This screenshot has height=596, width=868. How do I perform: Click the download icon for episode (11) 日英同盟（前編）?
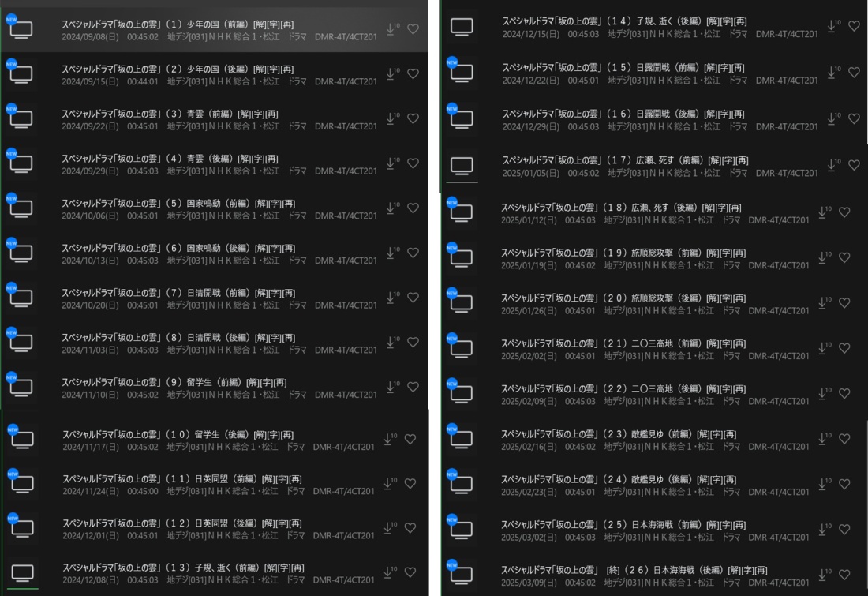point(389,484)
